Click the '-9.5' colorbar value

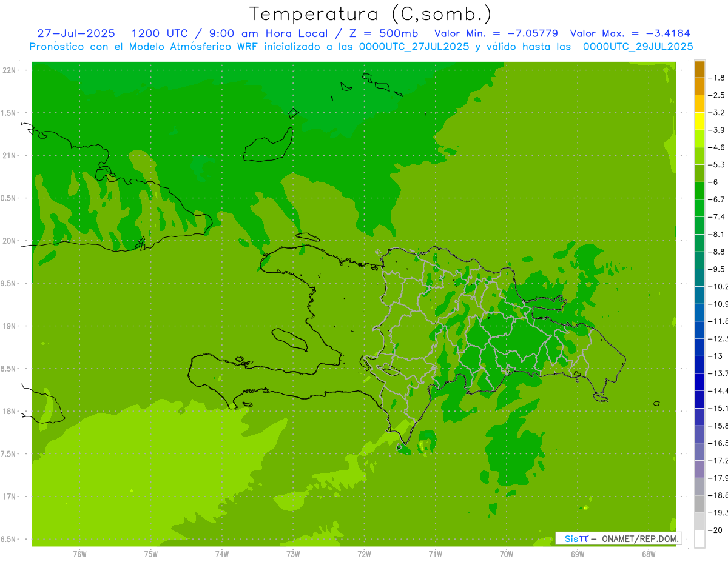(716, 269)
